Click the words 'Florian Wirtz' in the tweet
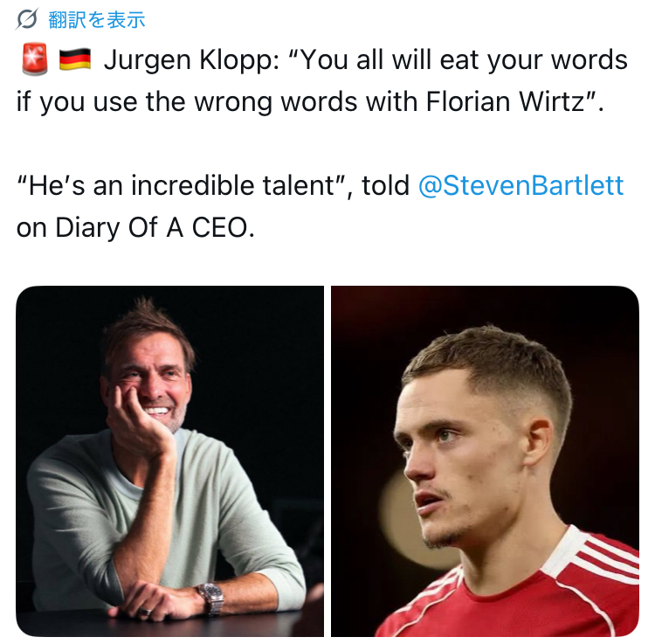 pos(505,102)
